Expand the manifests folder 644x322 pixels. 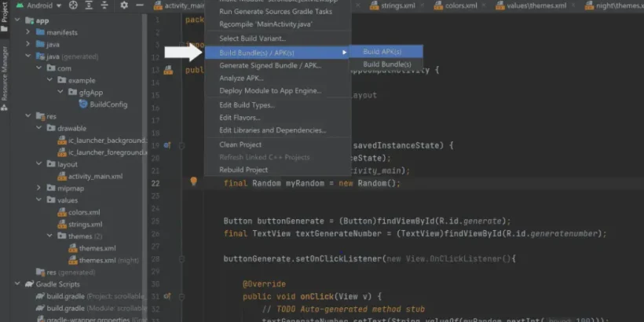[x=28, y=32]
